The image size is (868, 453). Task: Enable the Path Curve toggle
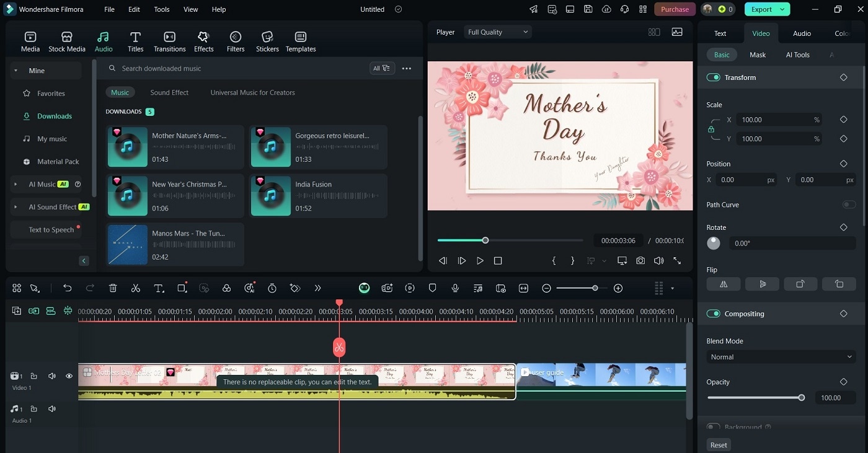click(x=848, y=205)
